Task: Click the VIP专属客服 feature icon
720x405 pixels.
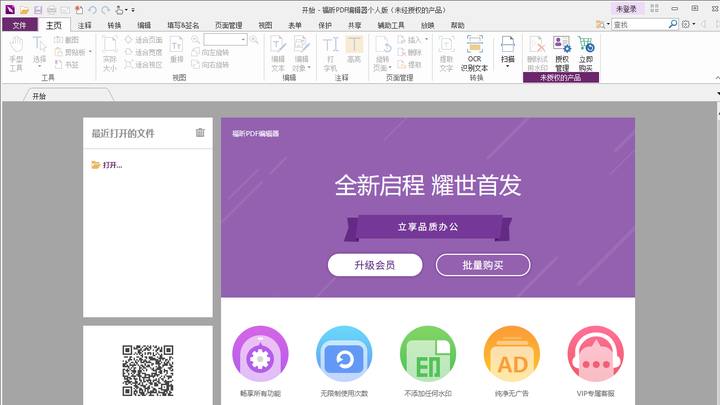Action: (596, 354)
